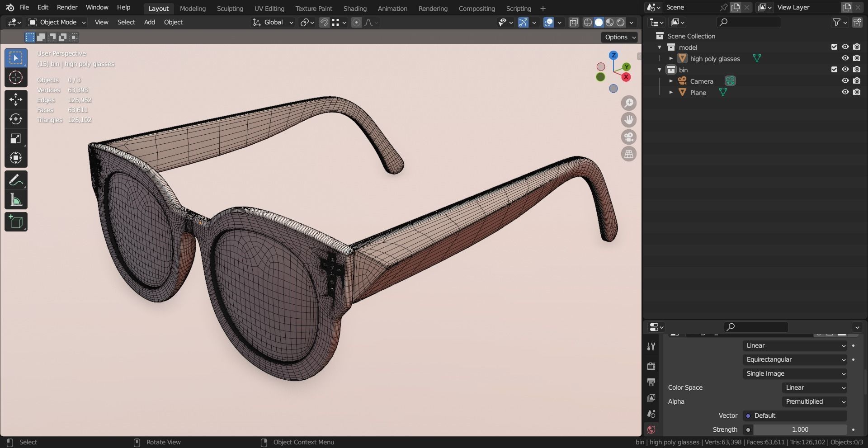Toggle show gizmo button
Image resolution: width=868 pixels, height=448 pixels.
click(523, 22)
